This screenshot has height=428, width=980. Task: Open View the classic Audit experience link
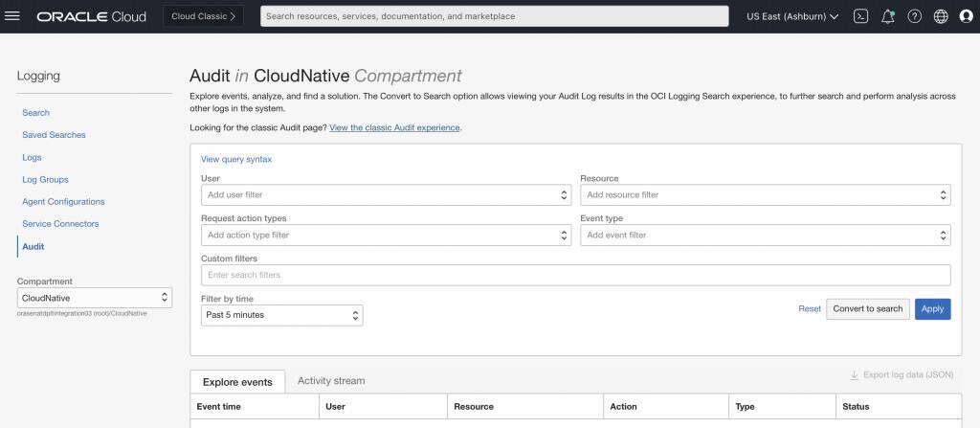(394, 127)
